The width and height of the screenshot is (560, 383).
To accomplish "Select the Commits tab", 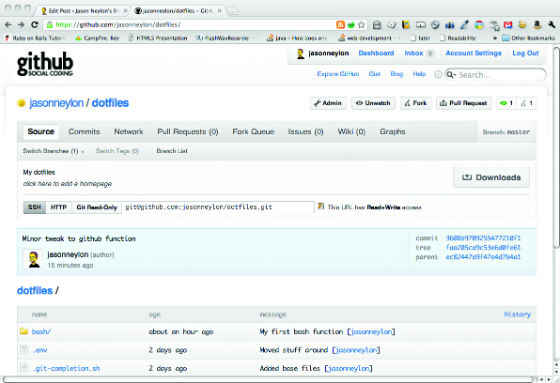I will click(x=84, y=132).
